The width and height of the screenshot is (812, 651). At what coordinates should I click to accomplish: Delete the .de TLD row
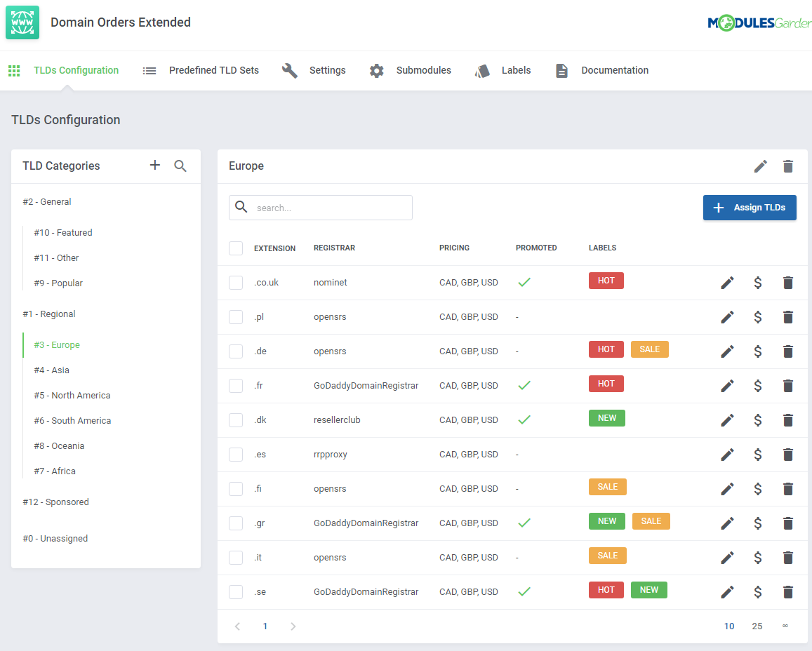tap(787, 351)
